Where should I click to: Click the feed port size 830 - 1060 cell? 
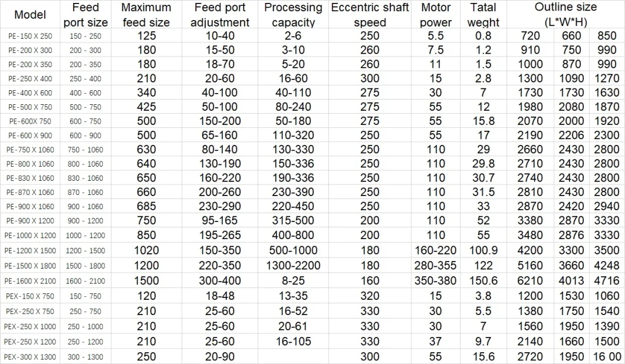point(85,178)
